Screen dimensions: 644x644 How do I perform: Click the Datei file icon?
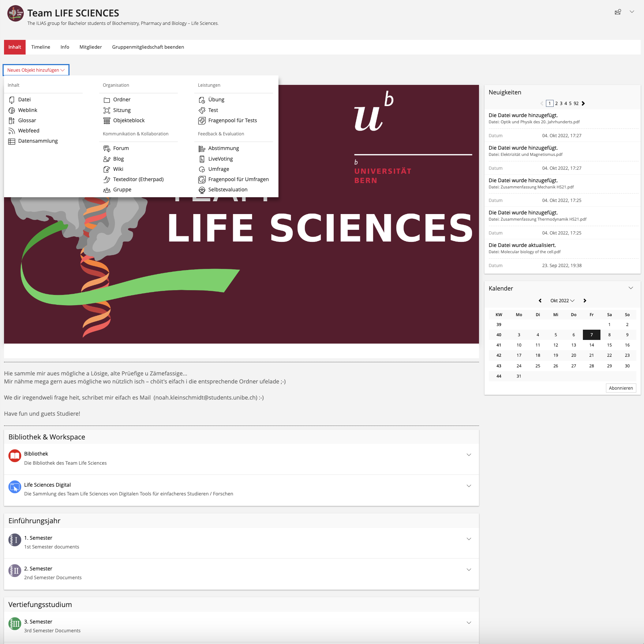[x=12, y=100]
